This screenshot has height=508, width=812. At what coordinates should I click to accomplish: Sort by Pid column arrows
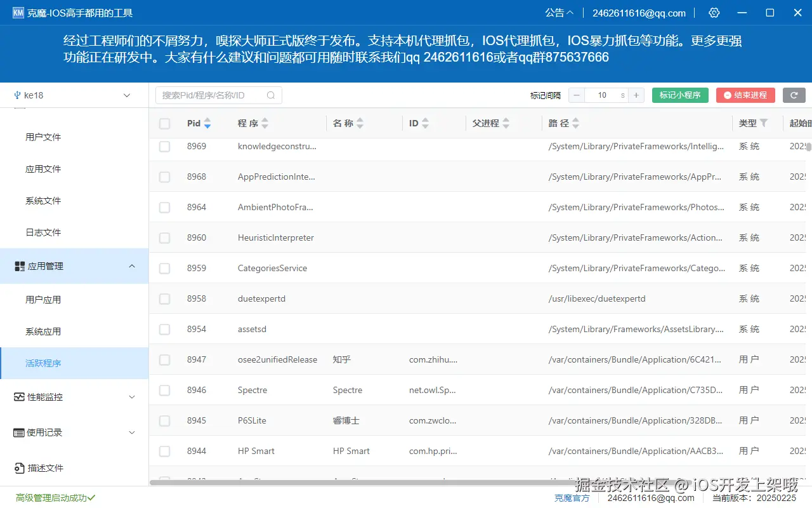pyautogui.click(x=207, y=123)
